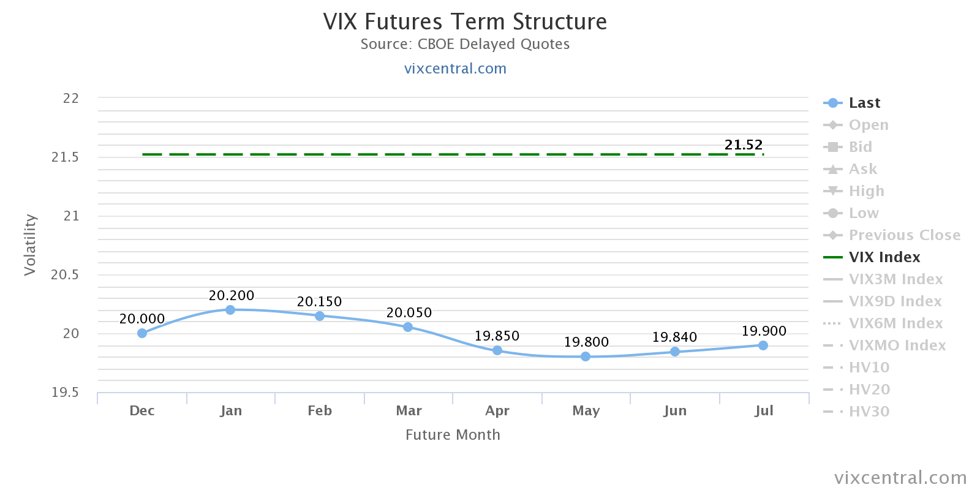Screen dimensions: 980x490
Task: Click the vixcentral.com credit at bottom right
Action: click(x=900, y=478)
